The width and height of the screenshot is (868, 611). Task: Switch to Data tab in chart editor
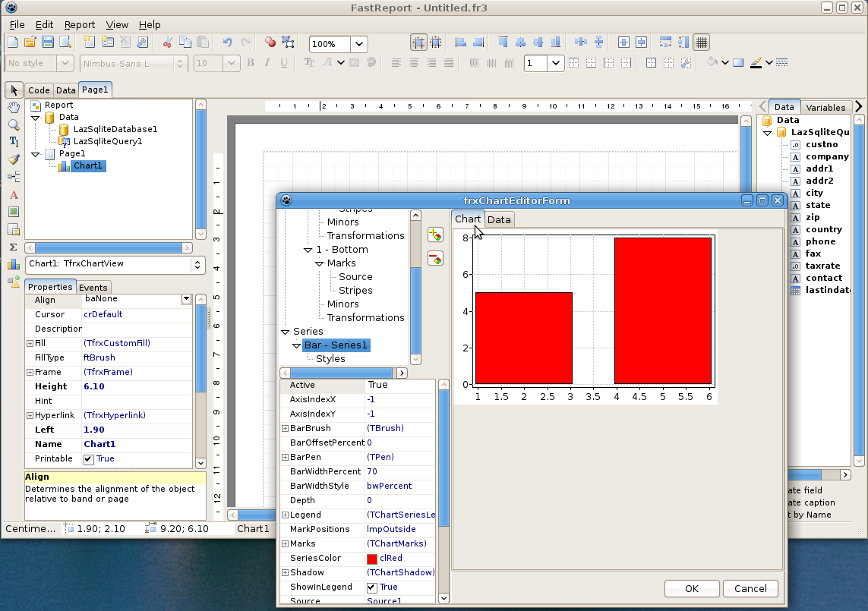pyautogui.click(x=499, y=219)
